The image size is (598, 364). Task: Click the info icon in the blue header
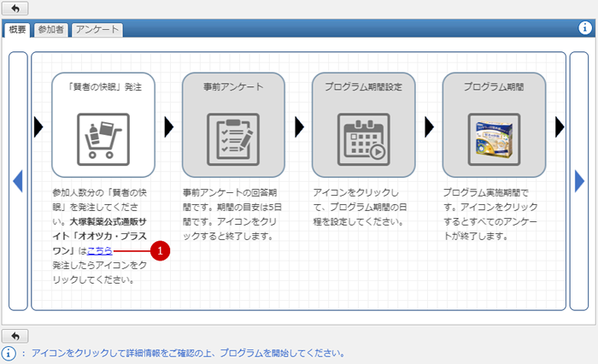coord(585,28)
